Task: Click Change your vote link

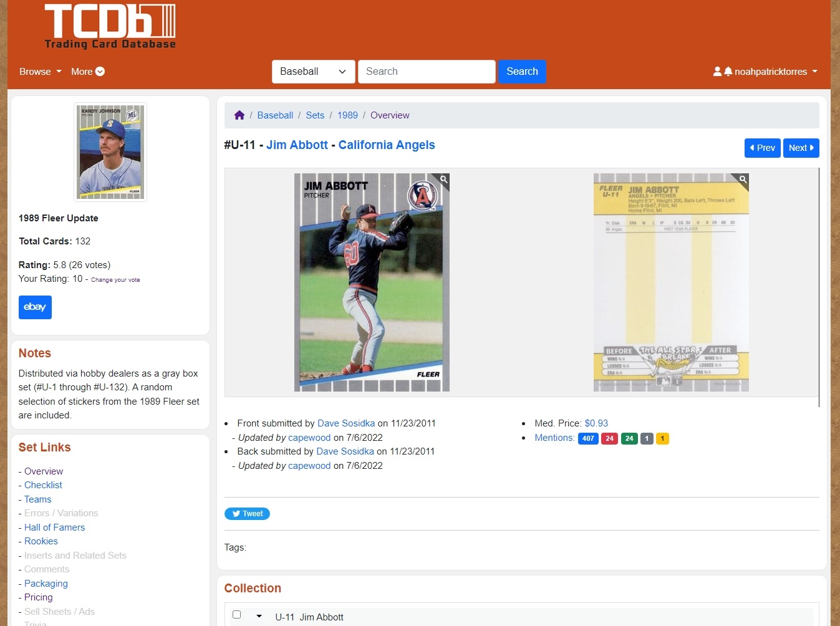Action: click(115, 280)
